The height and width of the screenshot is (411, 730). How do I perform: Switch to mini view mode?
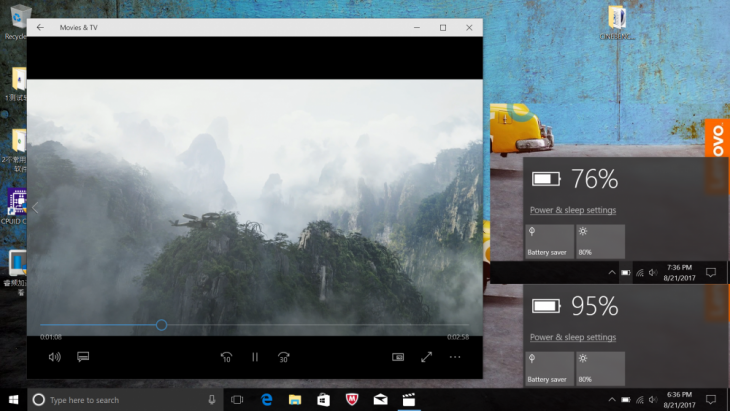coord(398,357)
